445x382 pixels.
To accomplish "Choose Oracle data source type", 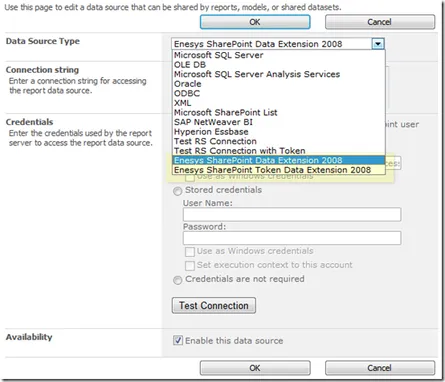I will click(x=279, y=84).
